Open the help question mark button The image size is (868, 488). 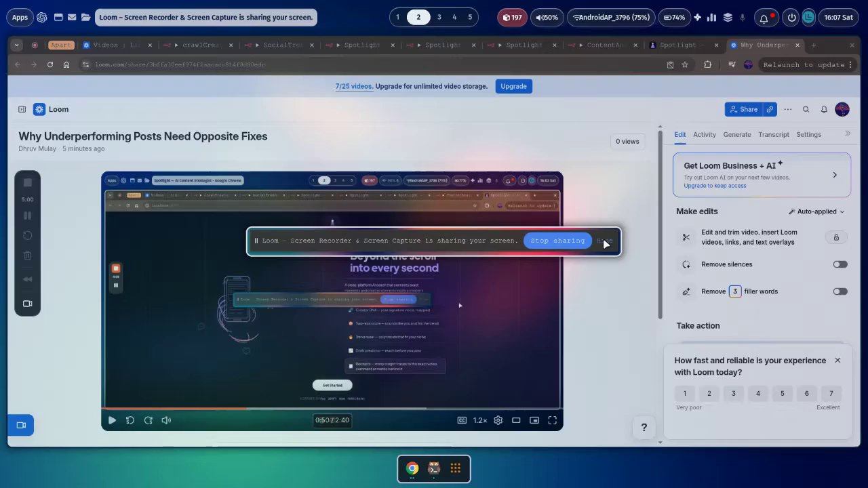(644, 427)
